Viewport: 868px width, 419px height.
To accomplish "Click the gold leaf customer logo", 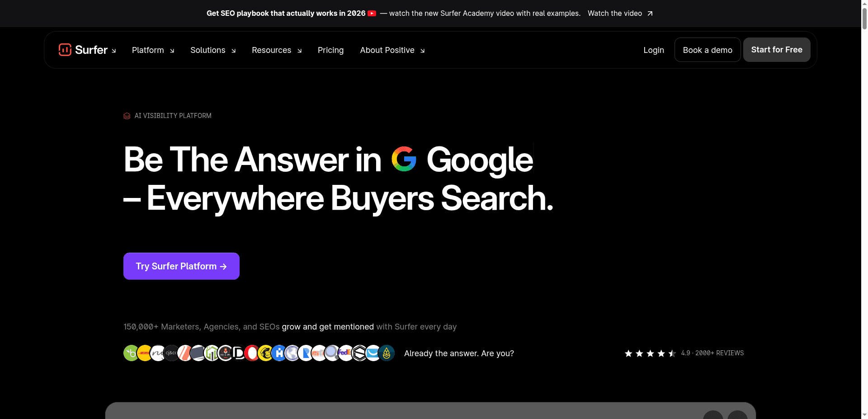I will [387, 353].
